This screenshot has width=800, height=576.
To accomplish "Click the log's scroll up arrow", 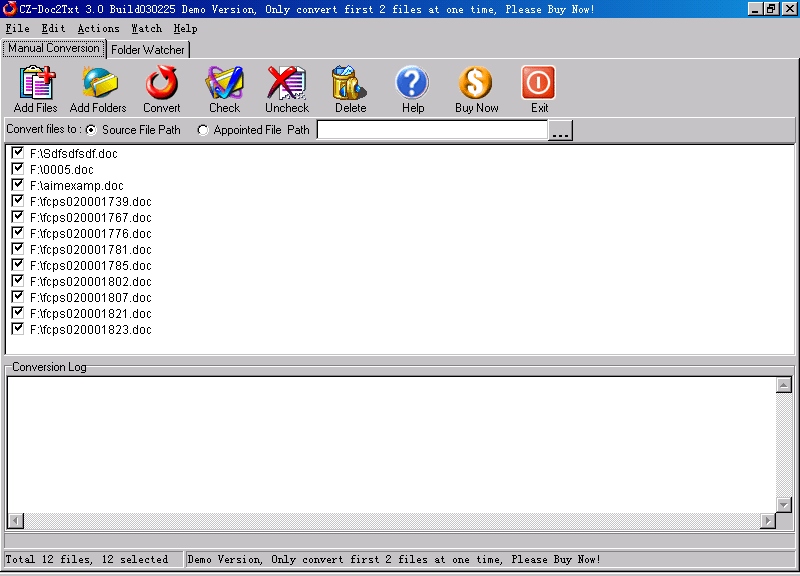I will pos(784,385).
